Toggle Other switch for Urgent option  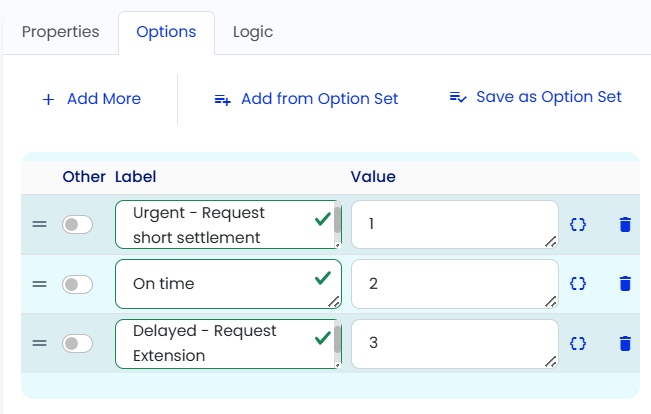(77, 225)
